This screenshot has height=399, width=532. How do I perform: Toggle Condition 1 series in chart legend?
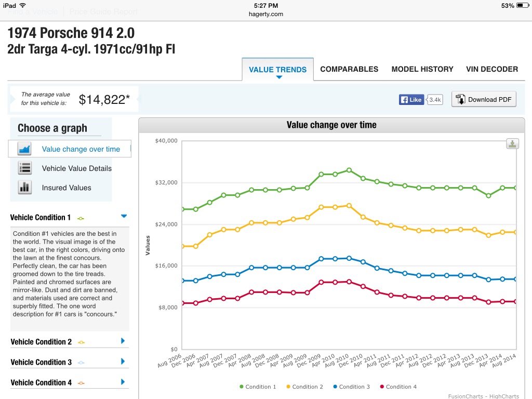[x=257, y=387]
